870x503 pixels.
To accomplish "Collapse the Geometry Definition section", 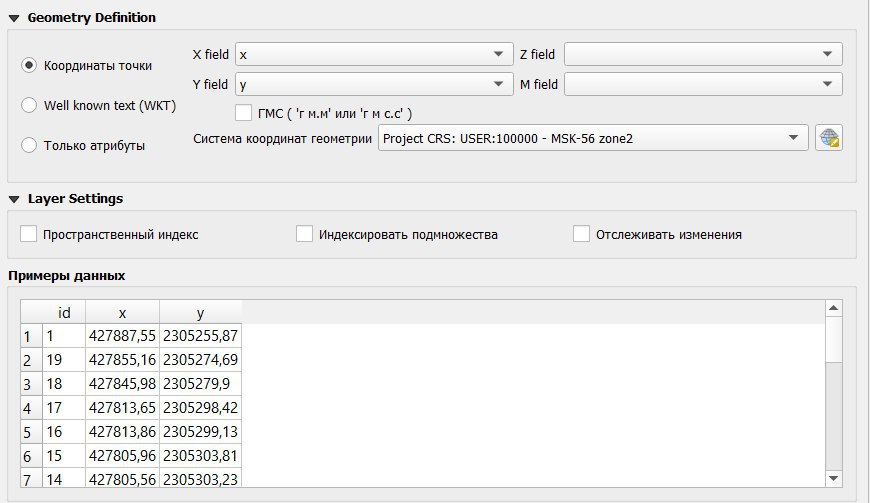I will [x=14, y=18].
